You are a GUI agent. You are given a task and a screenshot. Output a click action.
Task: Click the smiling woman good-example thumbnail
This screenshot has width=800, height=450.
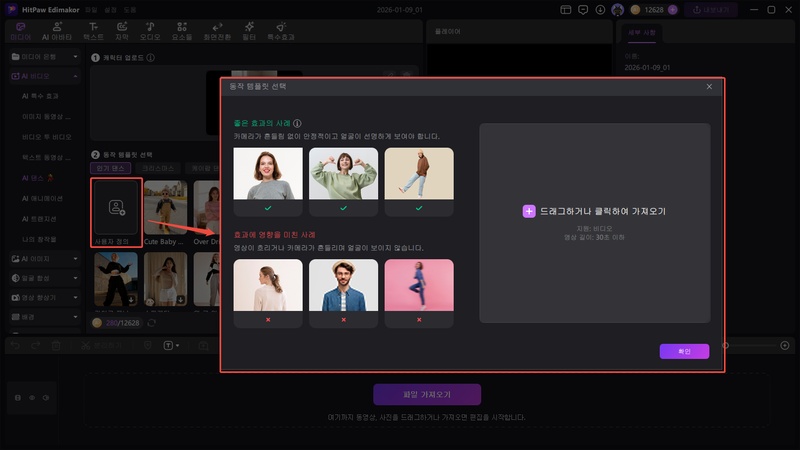coord(268,173)
